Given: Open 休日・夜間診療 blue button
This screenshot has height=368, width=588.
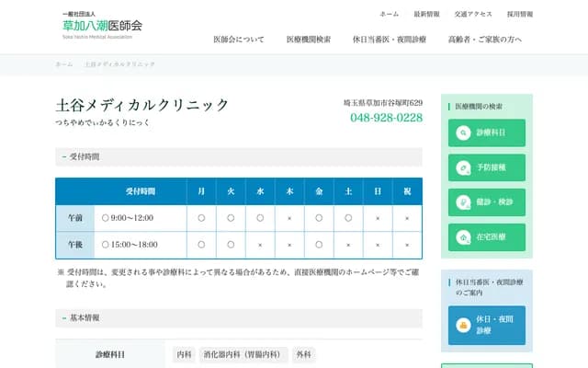Looking at the screenshot, I should [487, 325].
